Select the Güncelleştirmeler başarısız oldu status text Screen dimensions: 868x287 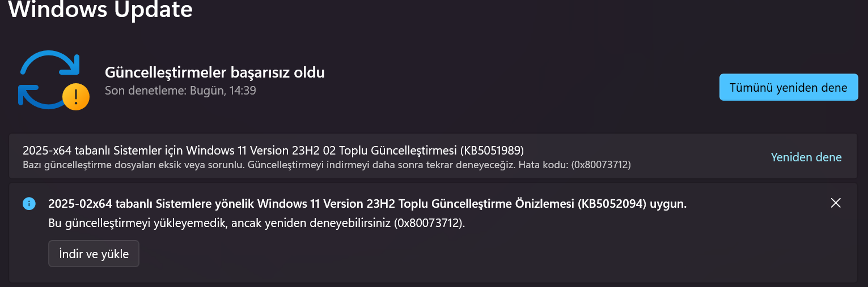click(215, 72)
